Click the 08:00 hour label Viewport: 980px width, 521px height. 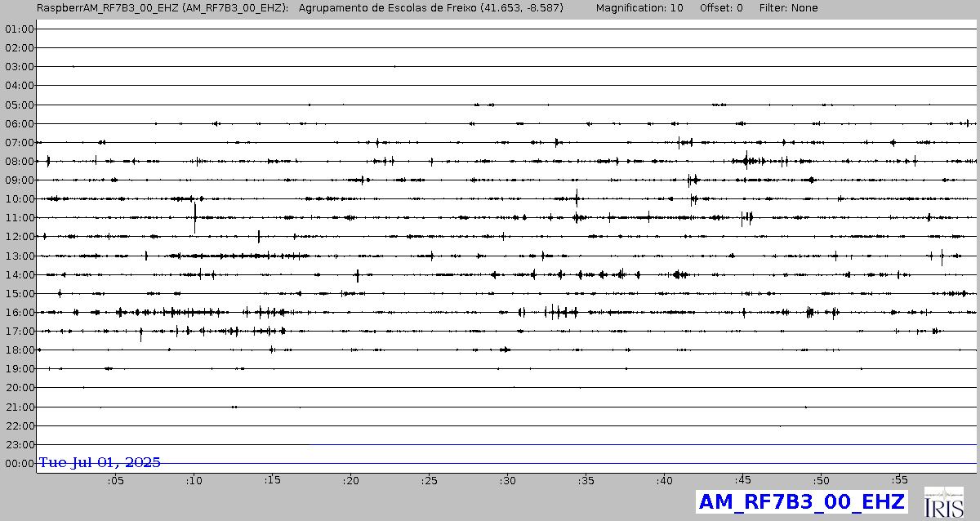(x=19, y=161)
